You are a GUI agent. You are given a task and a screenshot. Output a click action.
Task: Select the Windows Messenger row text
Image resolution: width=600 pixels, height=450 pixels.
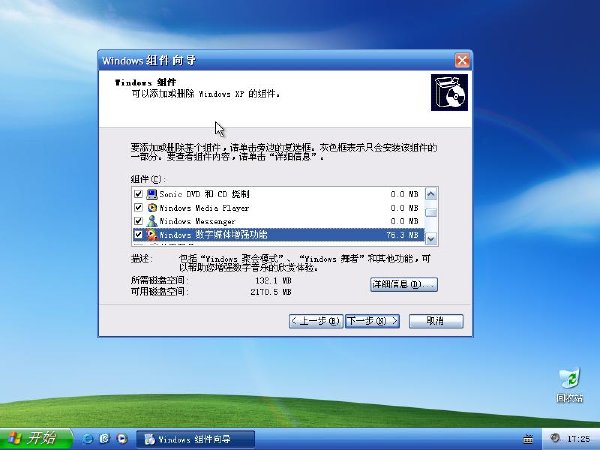tap(197, 221)
